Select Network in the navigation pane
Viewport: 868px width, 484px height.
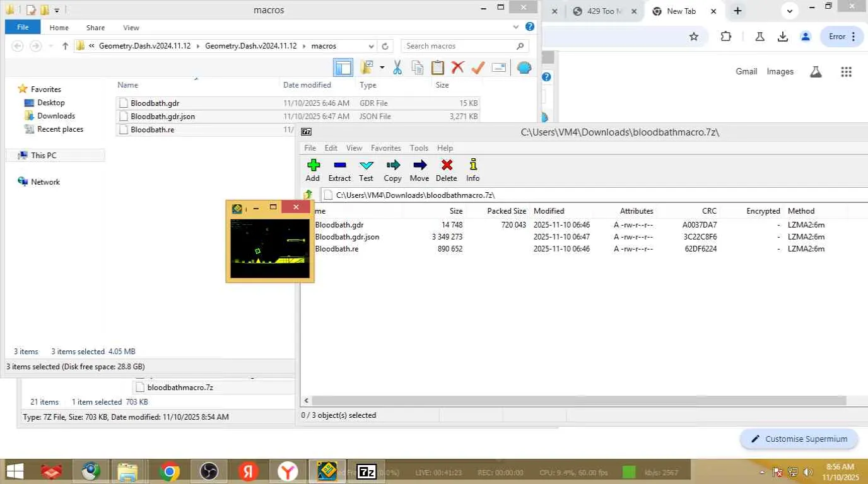point(45,182)
